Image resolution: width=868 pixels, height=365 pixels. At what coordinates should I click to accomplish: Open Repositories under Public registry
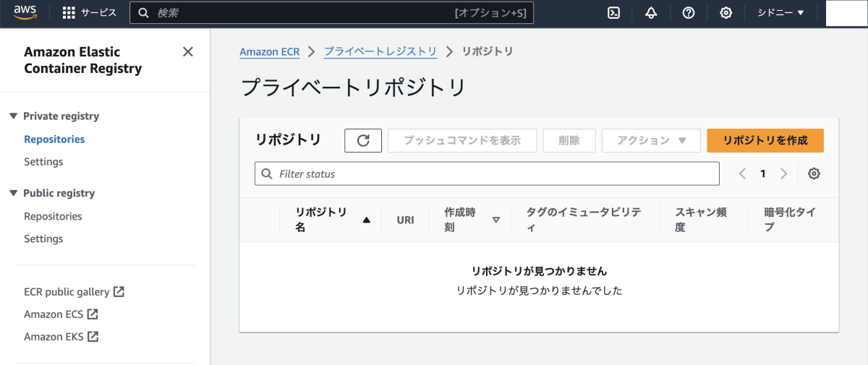(x=53, y=216)
